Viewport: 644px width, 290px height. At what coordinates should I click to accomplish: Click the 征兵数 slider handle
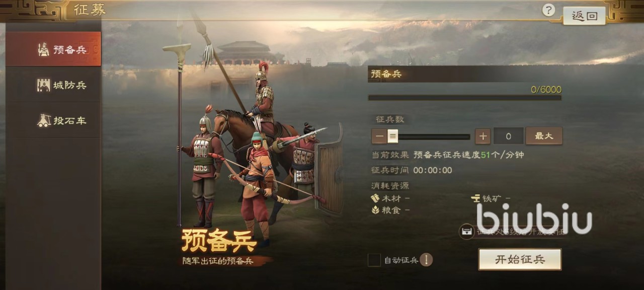click(393, 136)
